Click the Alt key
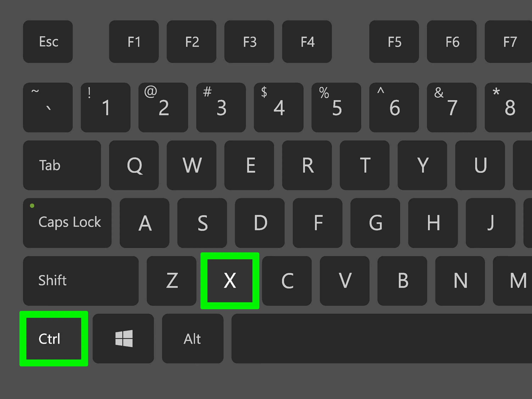Viewport: 532px width, 399px height. [x=193, y=338]
